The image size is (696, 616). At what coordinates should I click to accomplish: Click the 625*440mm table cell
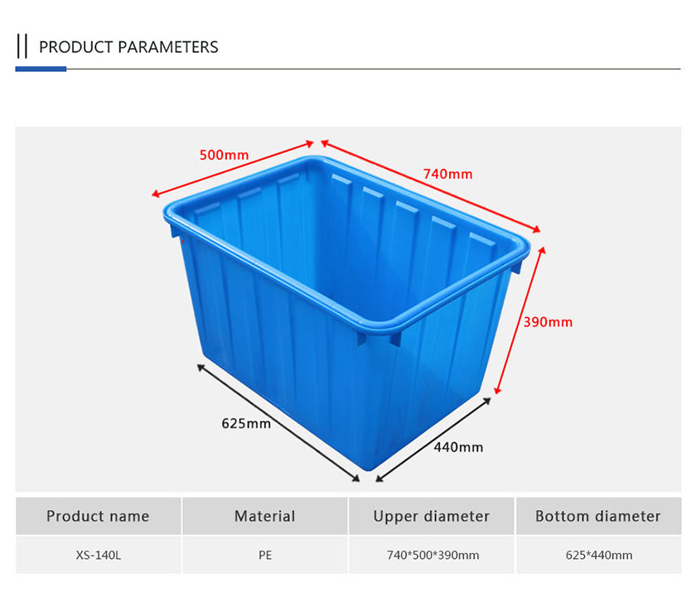click(598, 555)
